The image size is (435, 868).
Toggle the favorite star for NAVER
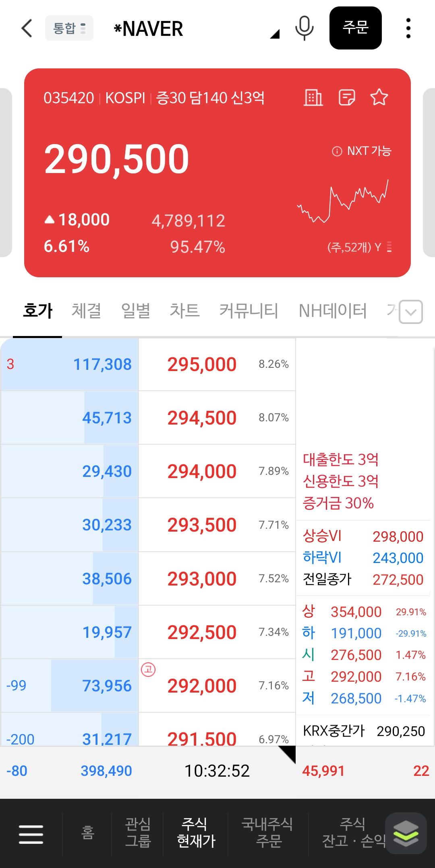pyautogui.click(x=379, y=97)
